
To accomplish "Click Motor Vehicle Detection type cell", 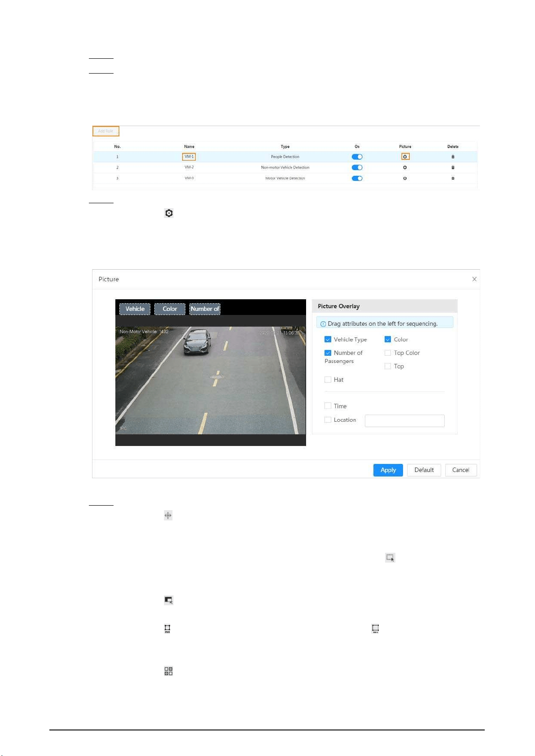I will (285, 178).
